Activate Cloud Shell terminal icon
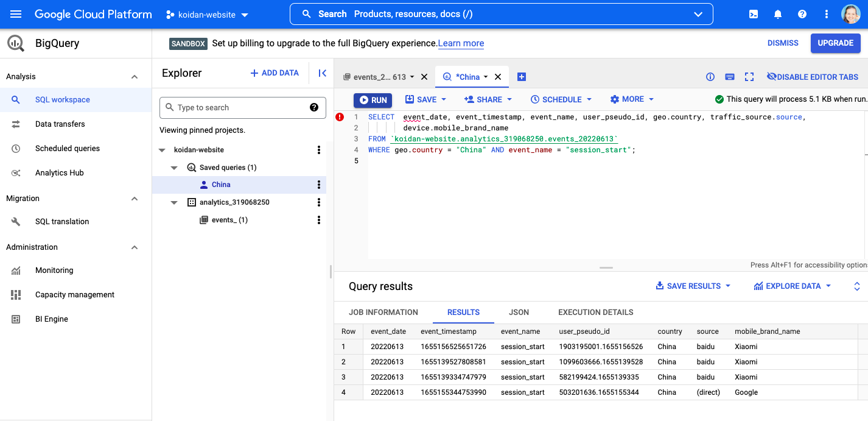Screen dimensions: 868x421 tap(754, 14)
